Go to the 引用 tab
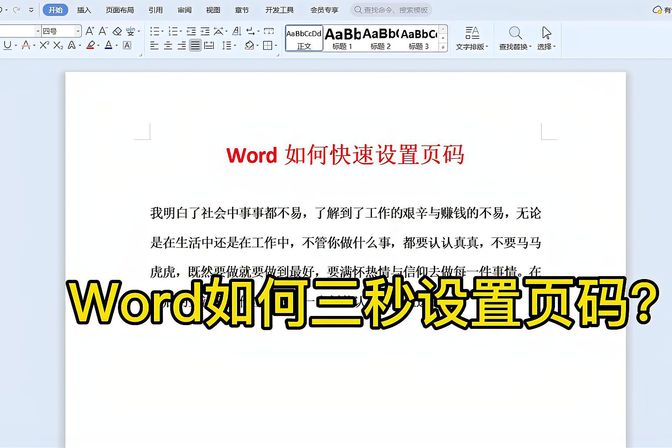The width and height of the screenshot is (672, 448). click(x=156, y=10)
